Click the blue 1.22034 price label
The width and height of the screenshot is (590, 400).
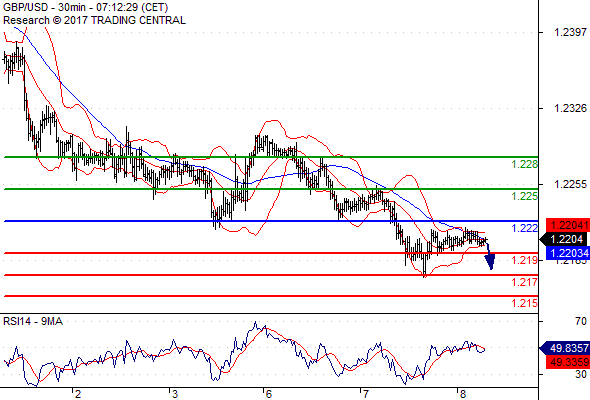[x=567, y=253]
